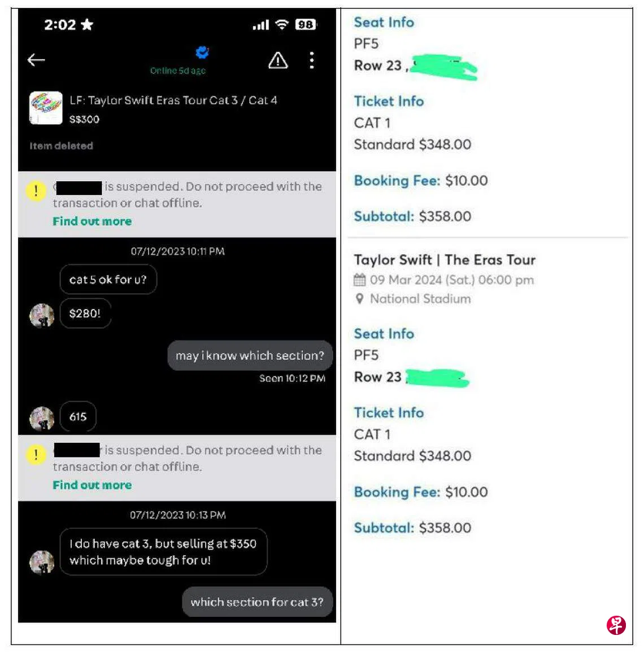Tap seller avatar beside '$280!' message
This screenshot has width=644, height=653.
coord(42,315)
